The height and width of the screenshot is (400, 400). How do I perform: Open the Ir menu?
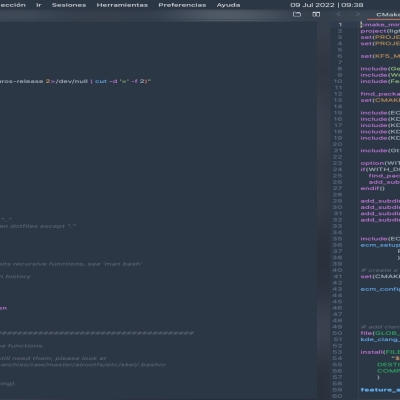click(39, 5)
